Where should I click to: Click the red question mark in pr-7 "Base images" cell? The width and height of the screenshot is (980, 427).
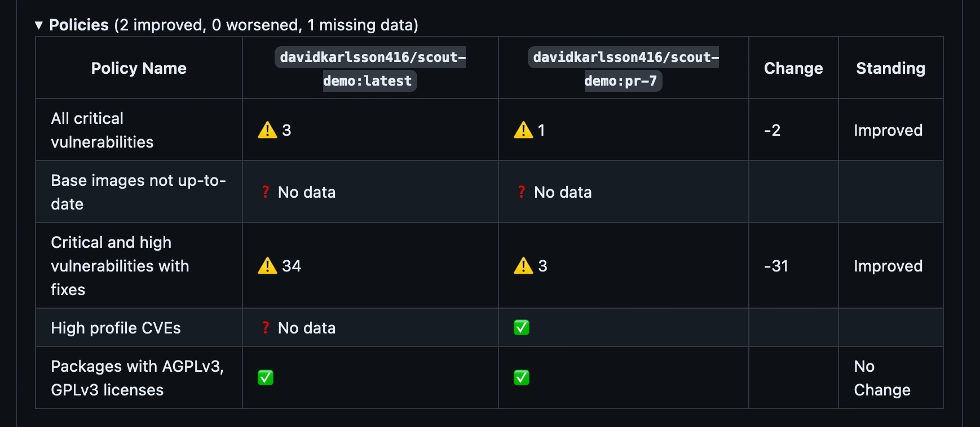pyautogui.click(x=522, y=192)
